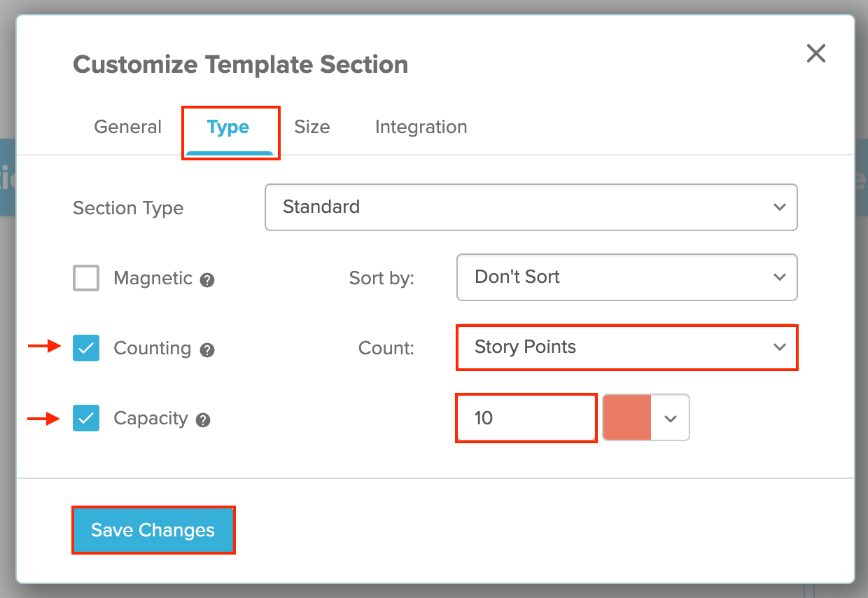Open the Sort by dropdown
The height and width of the screenshot is (598, 868).
pos(627,277)
